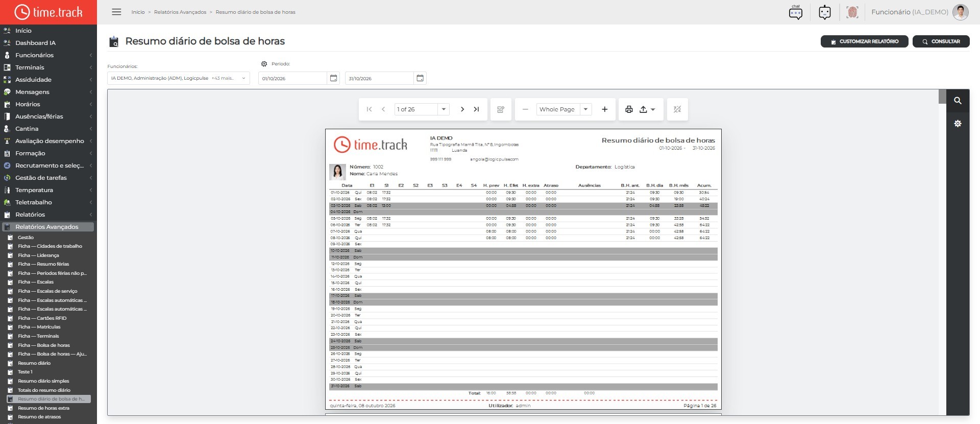Open Resumo de horas extra report
The height and width of the screenshot is (424, 980).
(43, 408)
